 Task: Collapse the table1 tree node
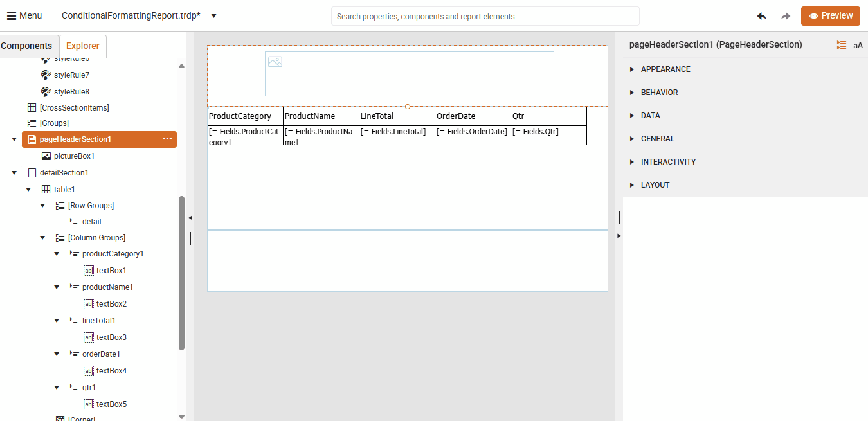[x=28, y=190]
